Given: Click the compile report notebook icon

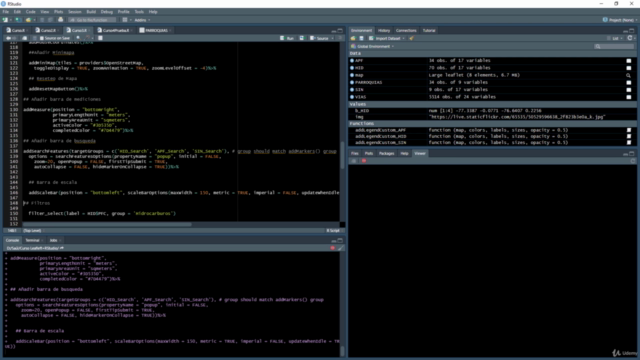Looking at the screenshot, I should [x=100, y=38].
